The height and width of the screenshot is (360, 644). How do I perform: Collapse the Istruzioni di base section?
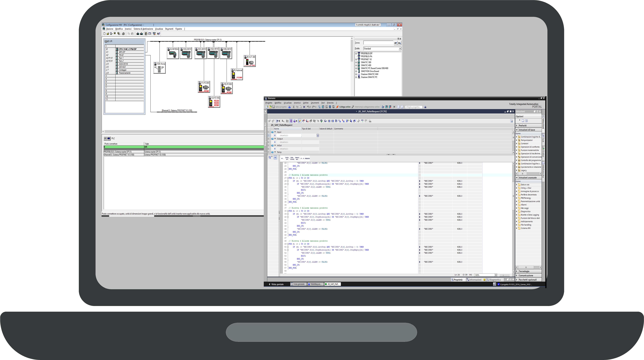[x=517, y=130]
